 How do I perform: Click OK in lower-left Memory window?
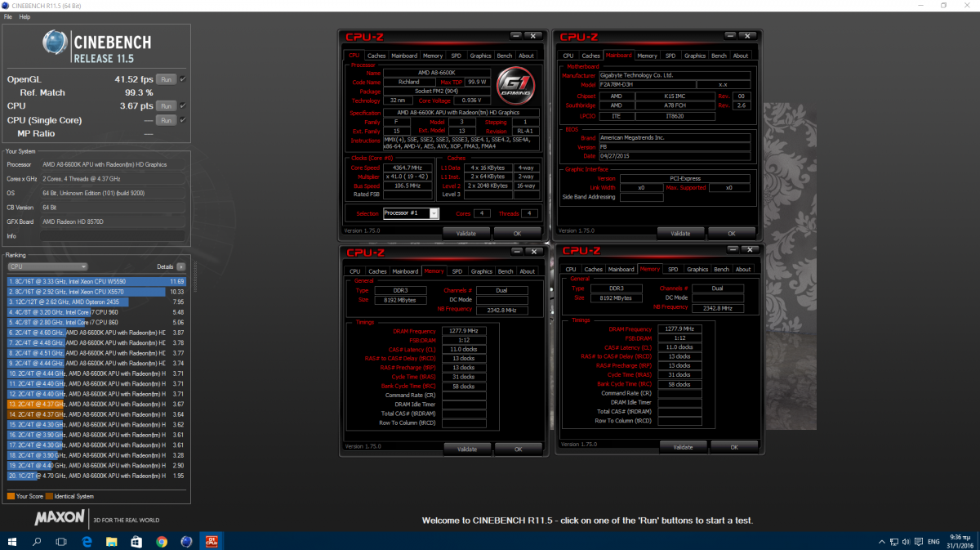coord(518,449)
